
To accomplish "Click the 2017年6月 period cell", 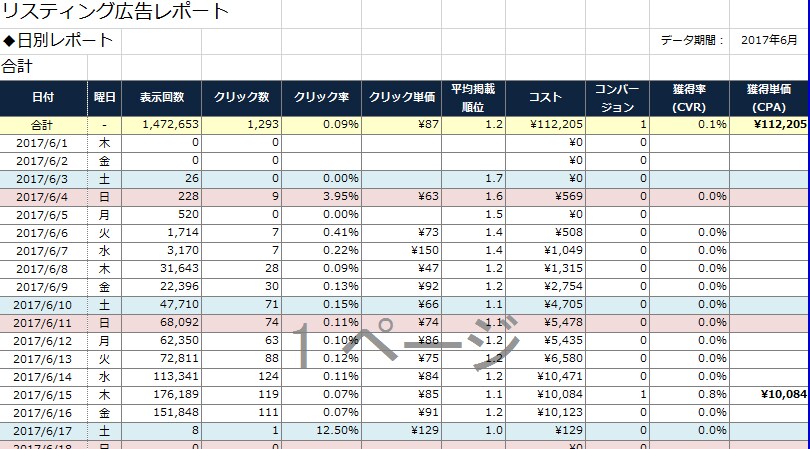I will point(769,40).
